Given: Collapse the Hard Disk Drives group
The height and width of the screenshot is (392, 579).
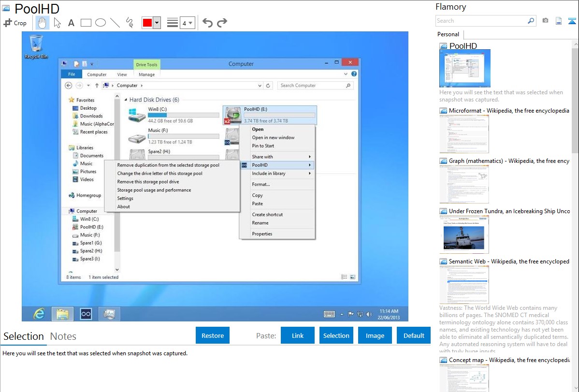Looking at the screenshot, I should click(126, 100).
